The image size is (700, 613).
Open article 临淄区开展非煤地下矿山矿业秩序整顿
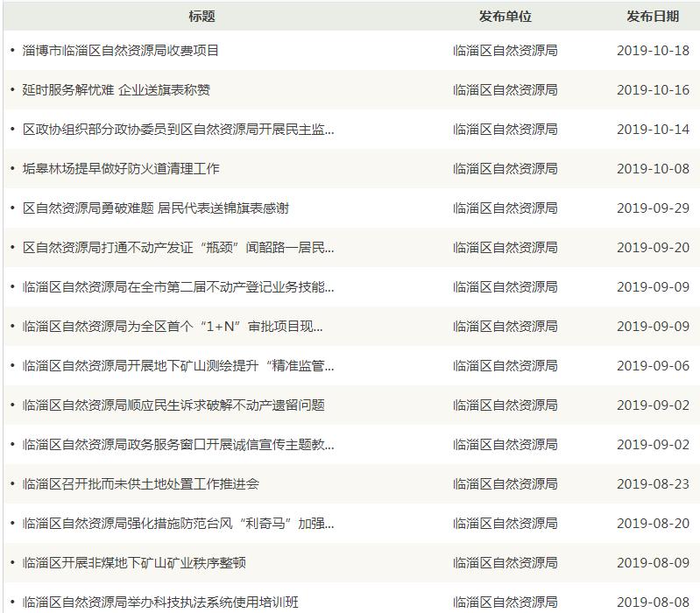click(x=134, y=562)
